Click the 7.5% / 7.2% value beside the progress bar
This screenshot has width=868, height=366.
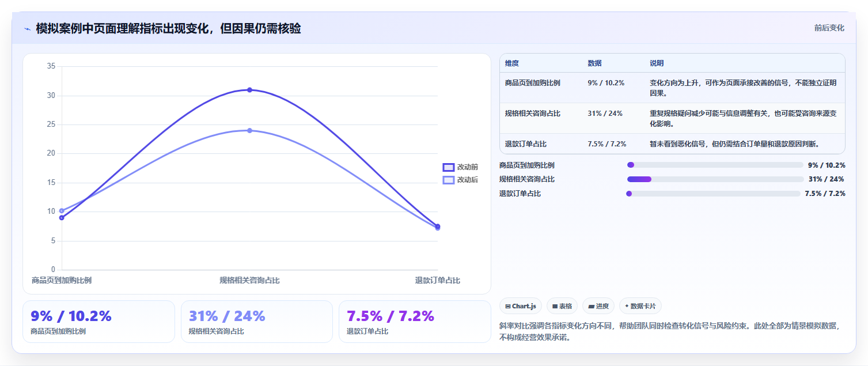coord(825,194)
